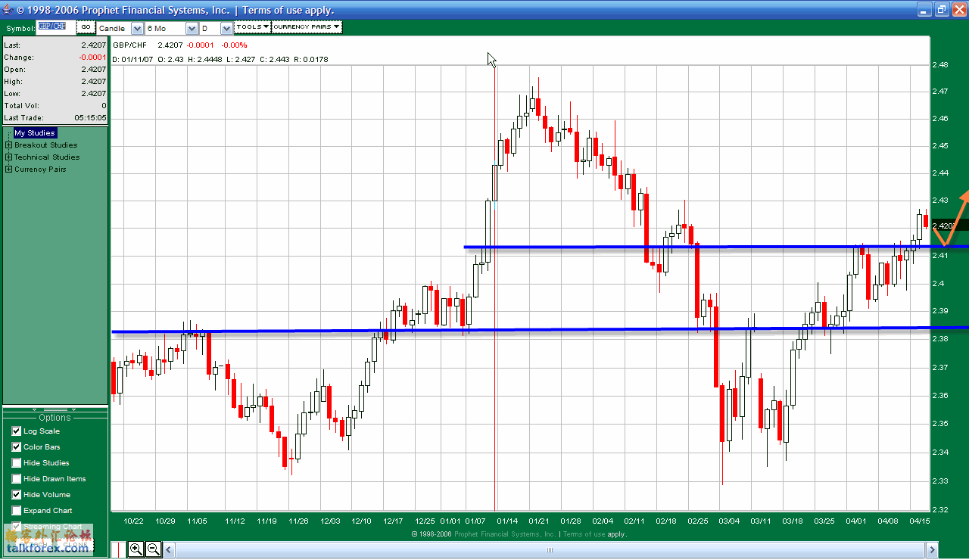Check the Expand Chart option
The height and width of the screenshot is (560, 969).
pyautogui.click(x=17, y=510)
